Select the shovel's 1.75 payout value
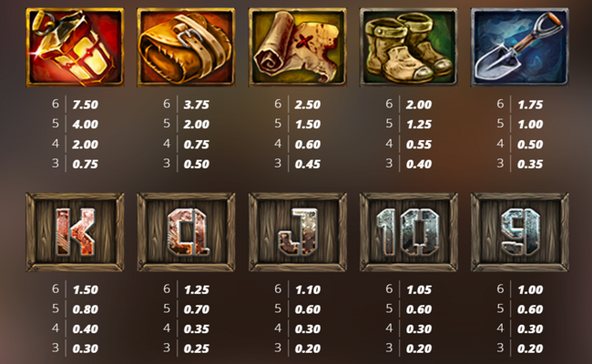This screenshot has height=364, width=592. [530, 105]
